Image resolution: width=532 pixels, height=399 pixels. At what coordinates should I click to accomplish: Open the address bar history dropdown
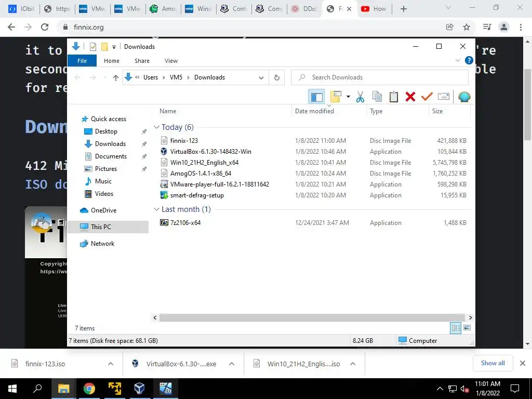[x=261, y=78]
